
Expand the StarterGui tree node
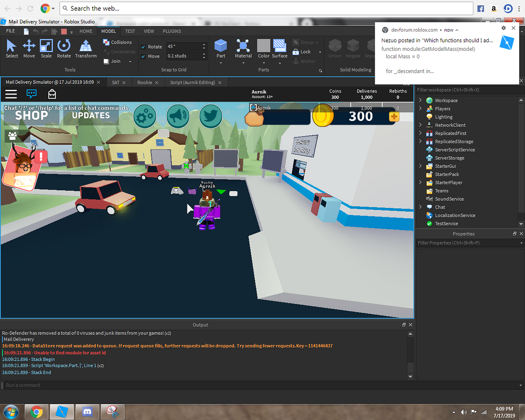coord(420,166)
